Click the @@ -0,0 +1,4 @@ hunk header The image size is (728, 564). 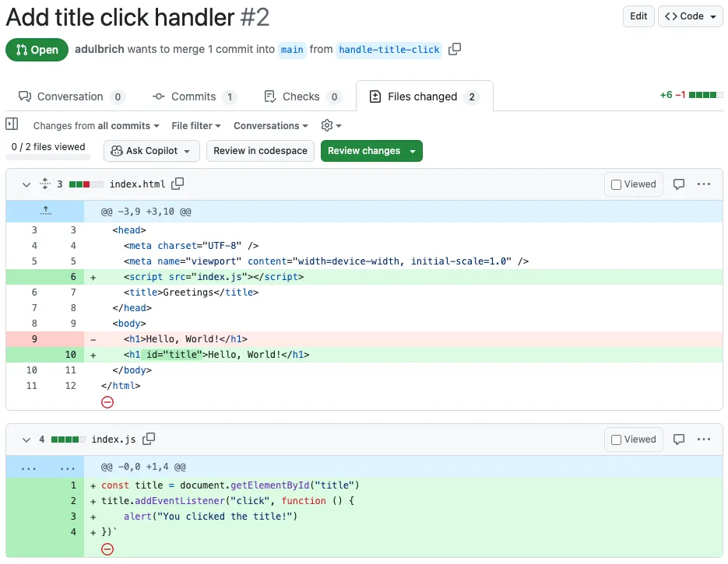click(143, 467)
